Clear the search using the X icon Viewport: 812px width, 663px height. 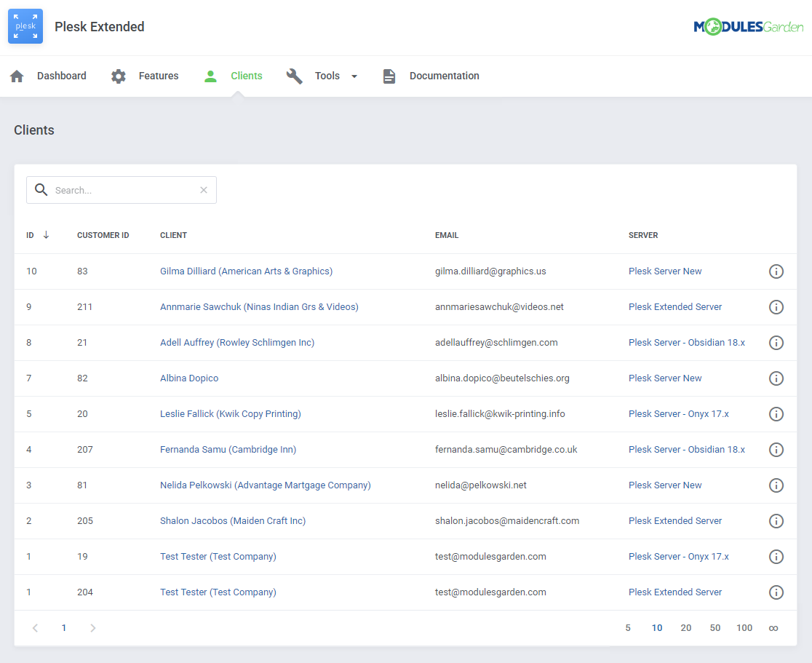pyautogui.click(x=203, y=189)
